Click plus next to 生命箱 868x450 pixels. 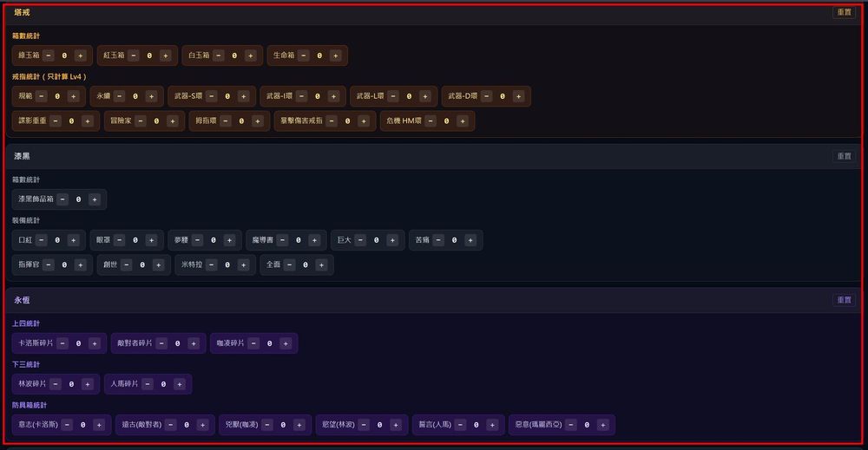coord(335,55)
